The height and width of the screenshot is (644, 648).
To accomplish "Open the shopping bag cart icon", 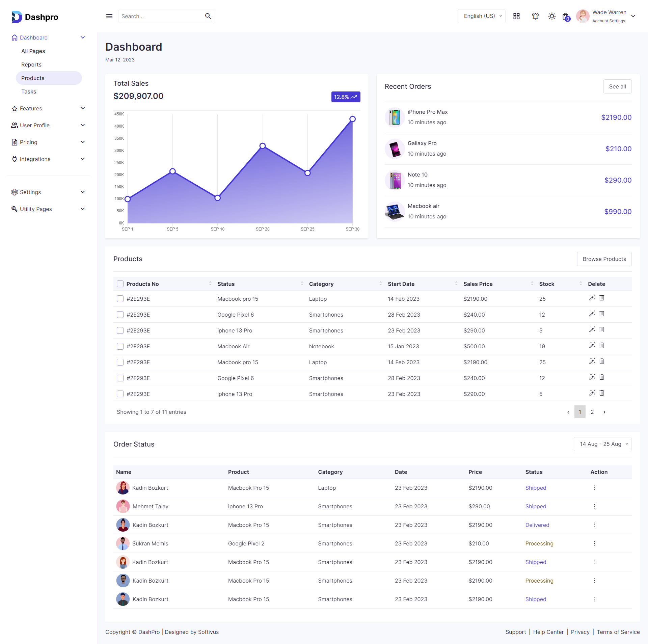I will (x=566, y=17).
